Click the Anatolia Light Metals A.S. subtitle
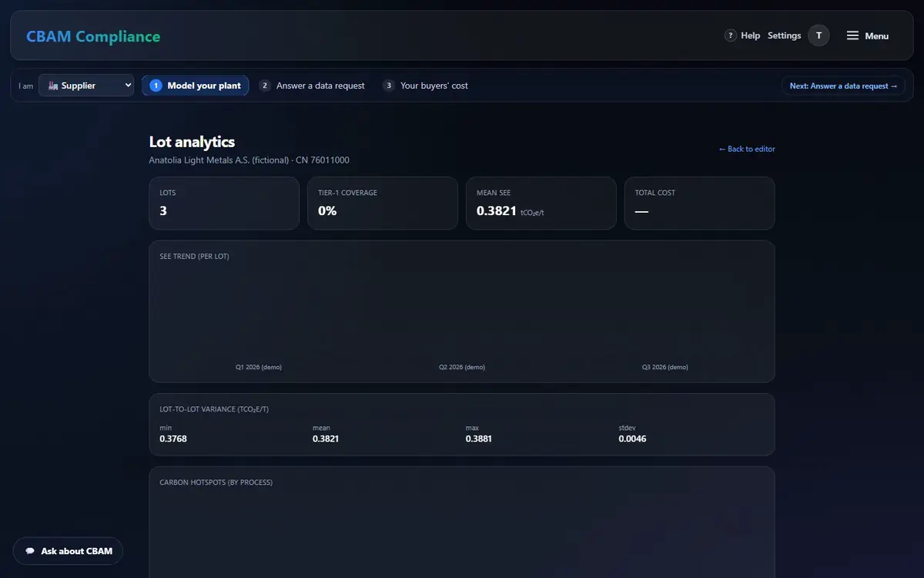 (x=249, y=160)
